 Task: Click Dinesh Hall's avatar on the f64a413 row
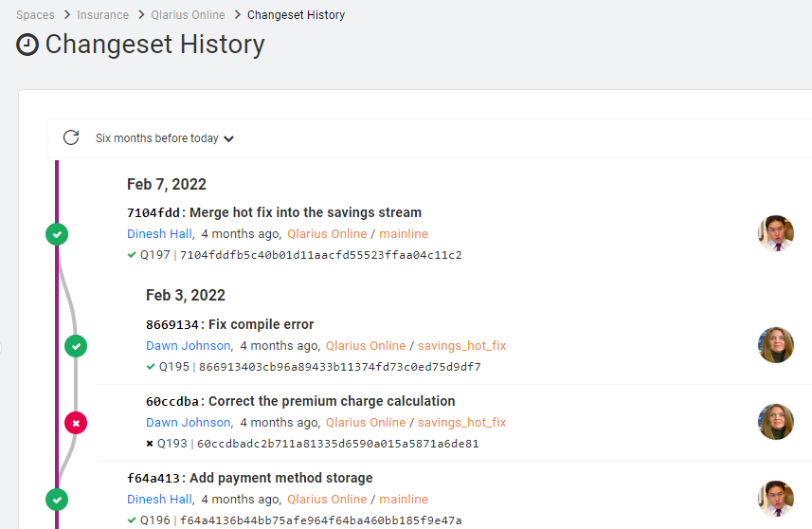click(775, 499)
